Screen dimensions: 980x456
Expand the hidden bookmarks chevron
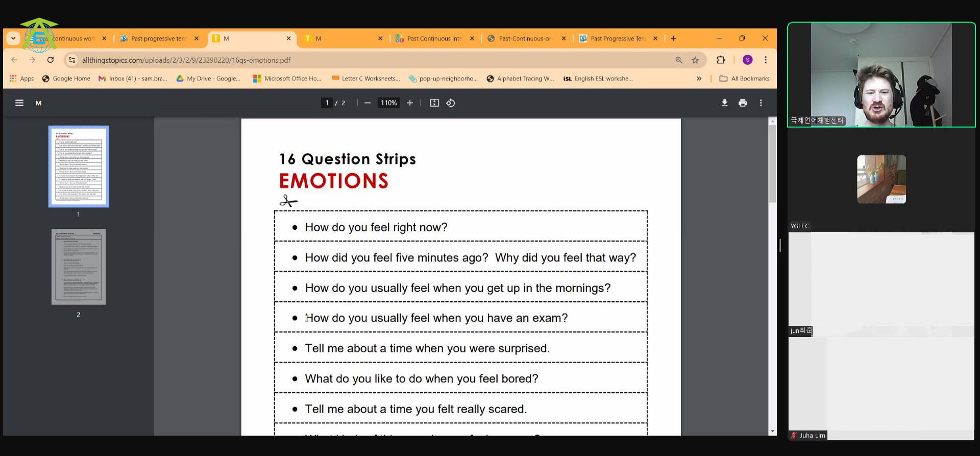(x=699, y=79)
